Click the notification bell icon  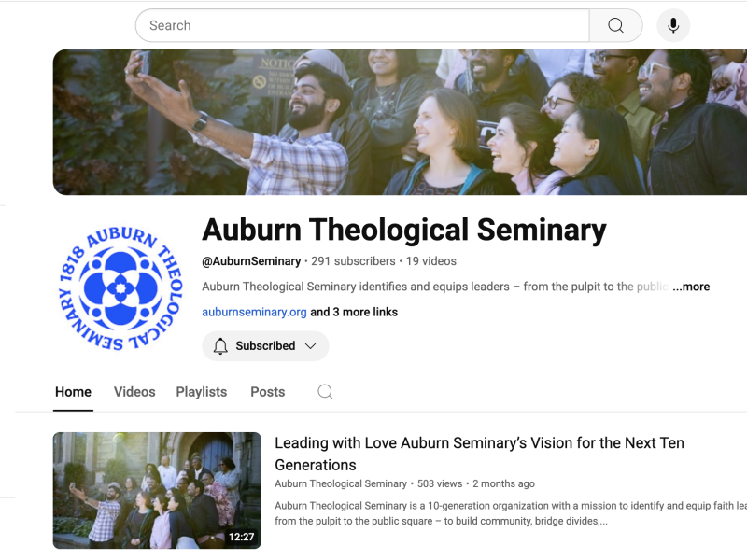220,345
